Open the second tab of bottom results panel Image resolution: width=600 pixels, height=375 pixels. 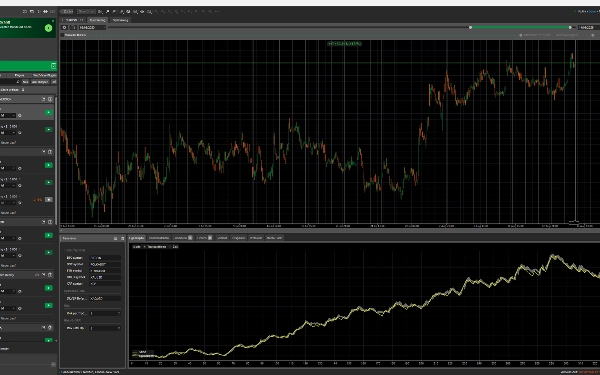pos(159,238)
